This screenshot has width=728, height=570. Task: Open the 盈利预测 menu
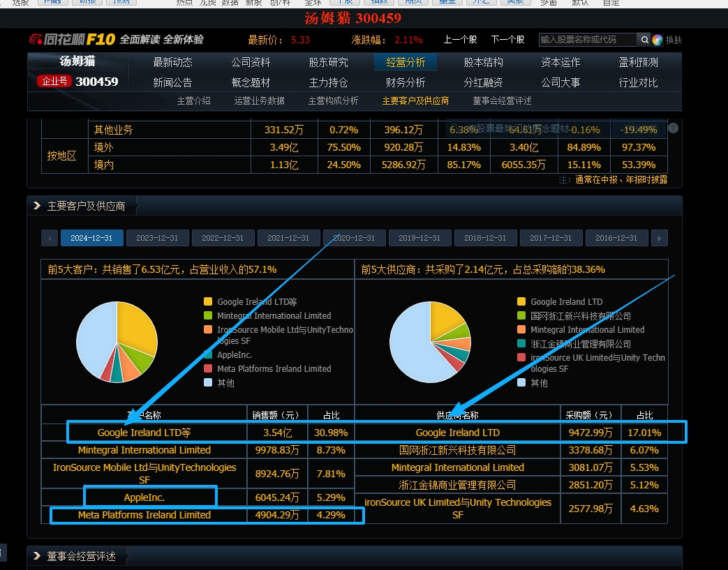(638, 62)
